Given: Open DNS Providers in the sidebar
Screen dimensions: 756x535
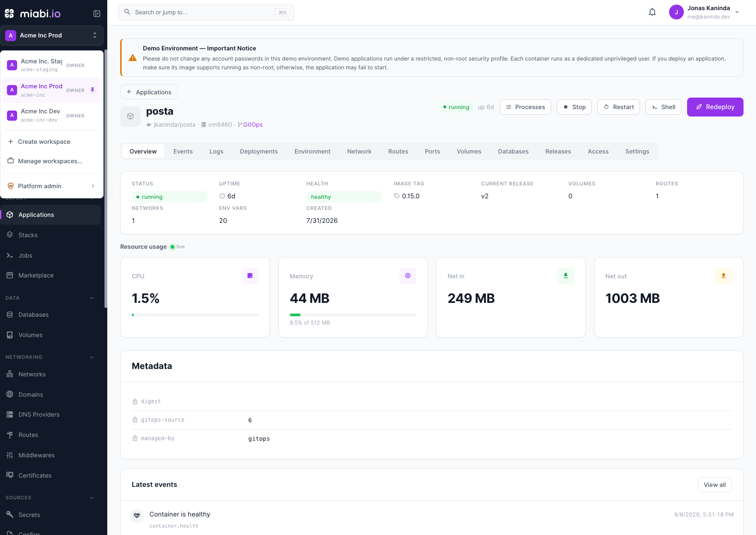Looking at the screenshot, I should click(50, 414).
